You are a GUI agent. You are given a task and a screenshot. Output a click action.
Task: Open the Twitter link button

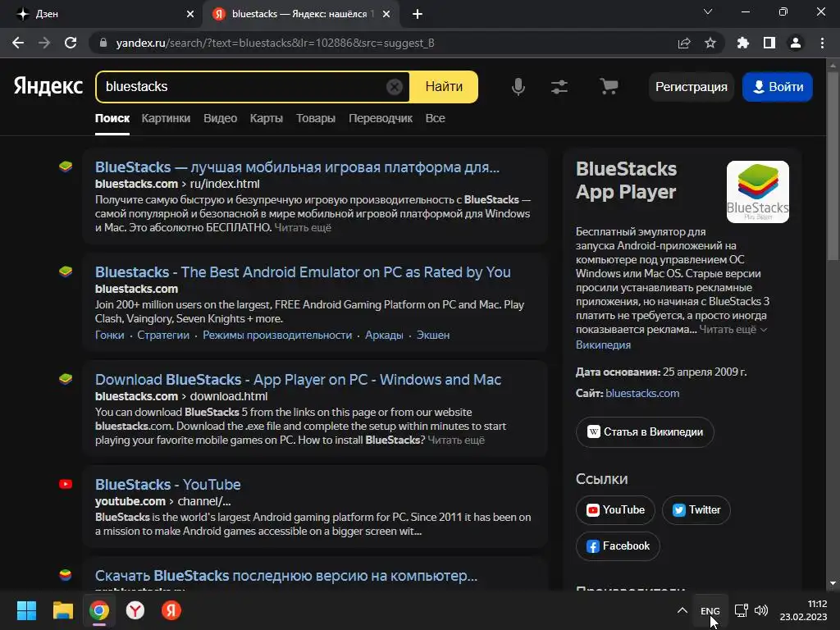click(x=696, y=510)
